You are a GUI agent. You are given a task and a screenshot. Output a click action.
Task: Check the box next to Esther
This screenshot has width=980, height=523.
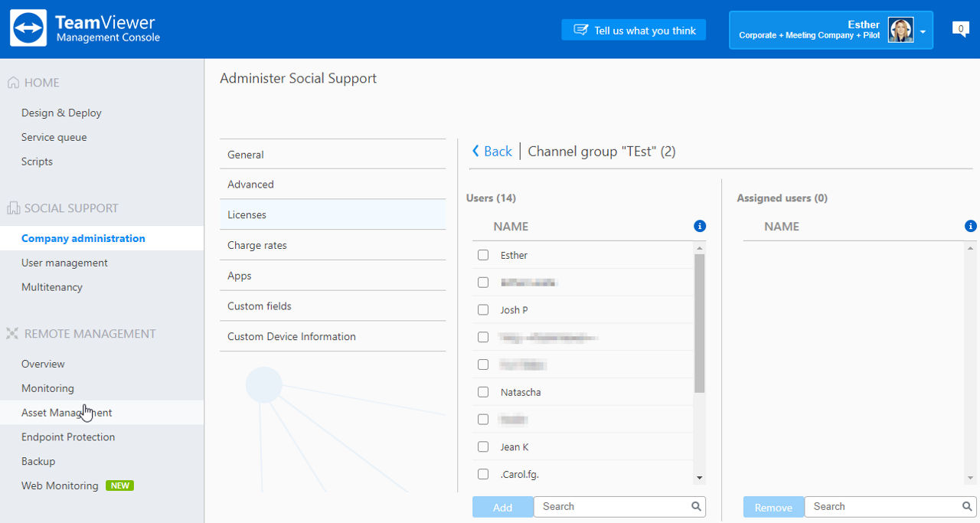coord(483,255)
